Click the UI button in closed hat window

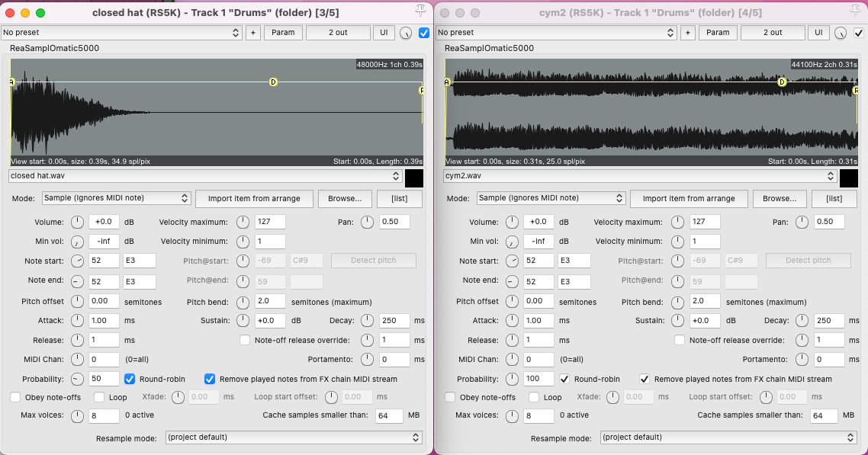click(384, 33)
